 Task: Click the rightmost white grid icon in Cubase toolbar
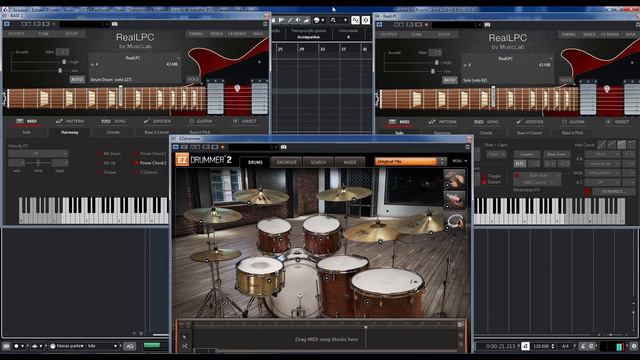[x=366, y=20]
